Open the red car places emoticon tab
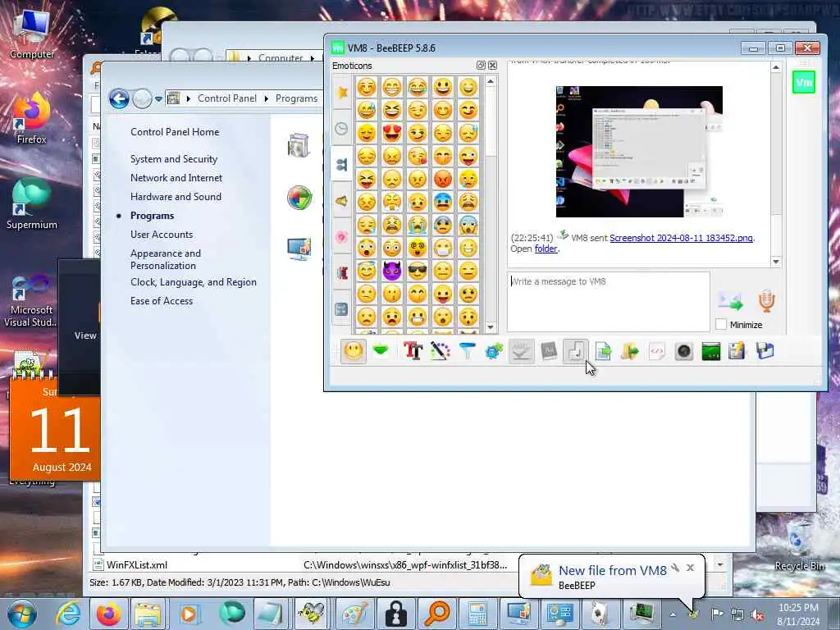Viewport: 840px width, 630px height. (x=342, y=273)
